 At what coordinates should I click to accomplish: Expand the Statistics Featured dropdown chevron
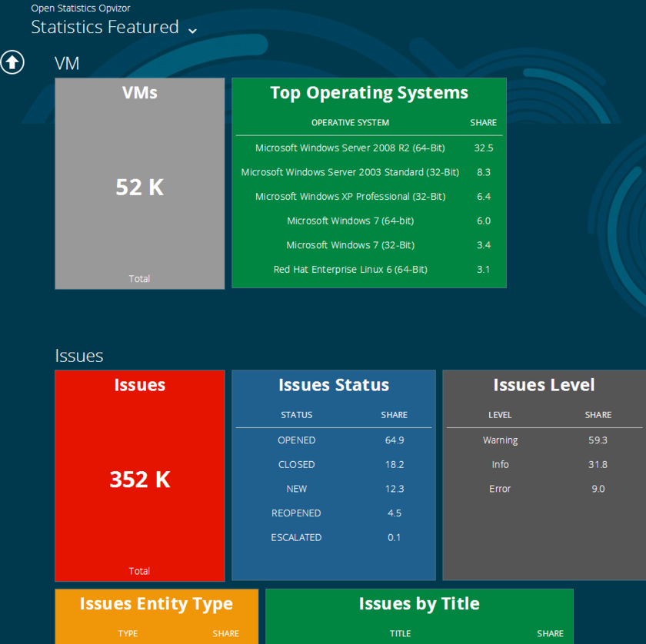click(192, 30)
